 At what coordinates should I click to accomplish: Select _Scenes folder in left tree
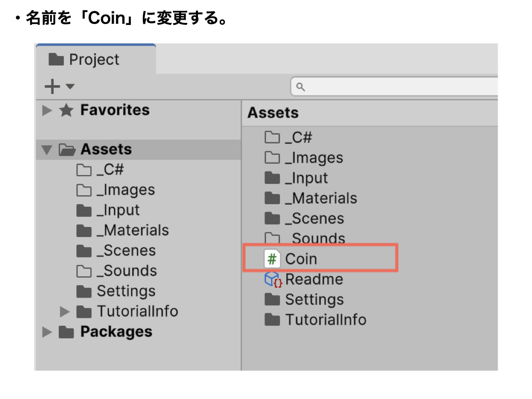[x=126, y=251]
